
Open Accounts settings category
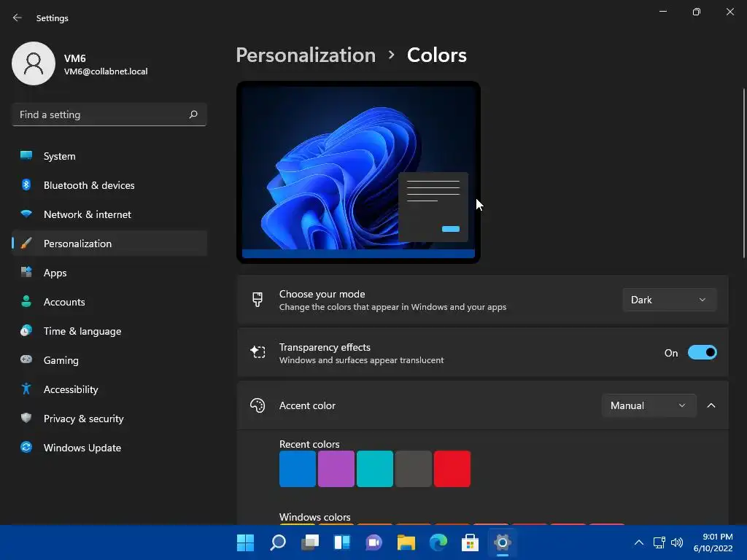[109, 302]
